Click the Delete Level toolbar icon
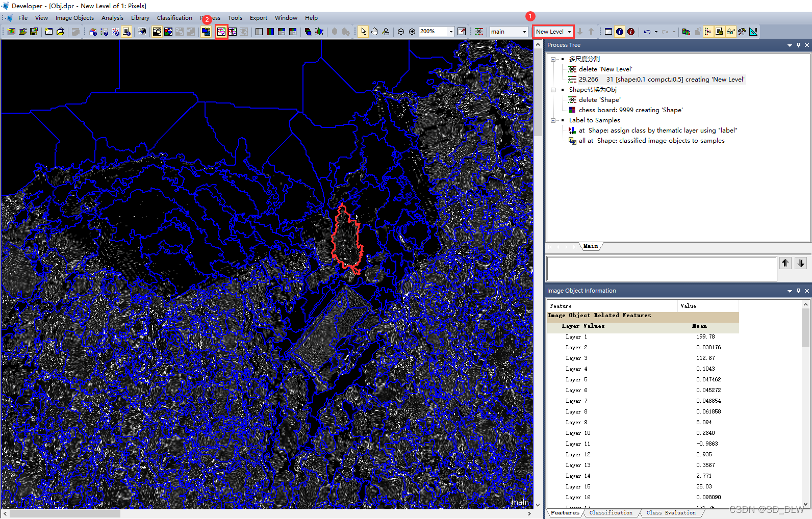 (x=479, y=32)
